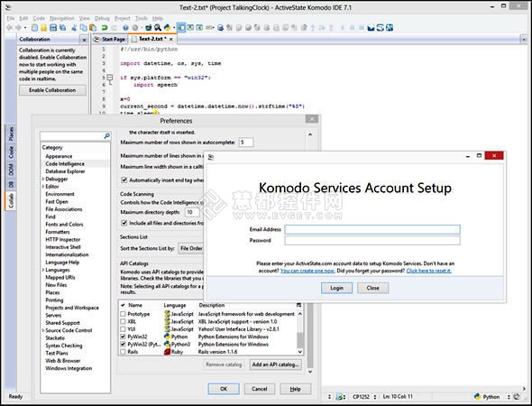Click the Copy toolbar icon

tap(83, 27)
